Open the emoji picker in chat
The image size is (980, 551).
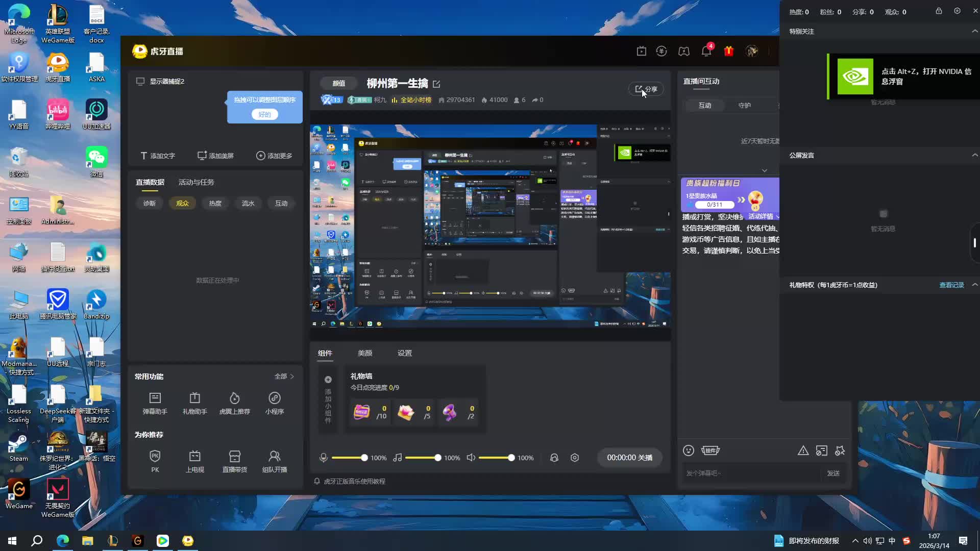688,450
